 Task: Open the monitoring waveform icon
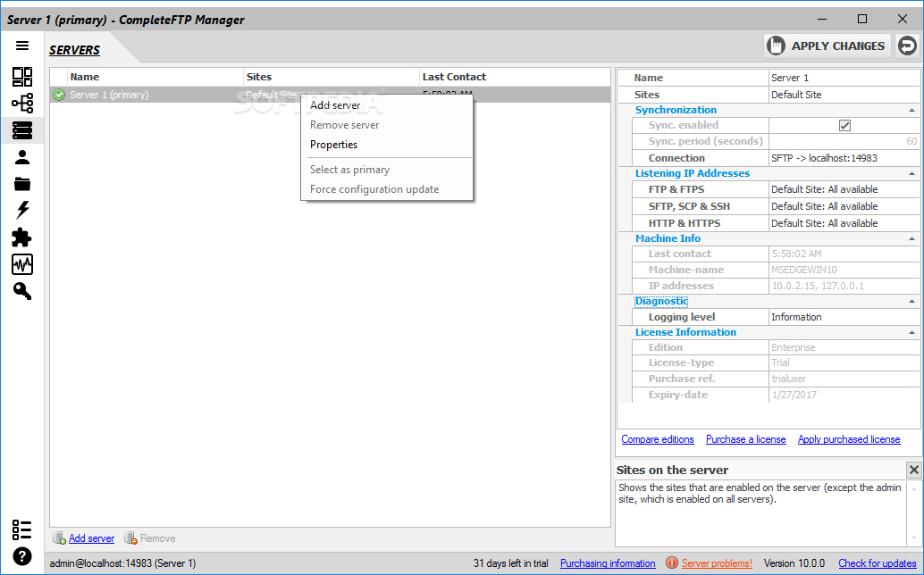(x=22, y=264)
